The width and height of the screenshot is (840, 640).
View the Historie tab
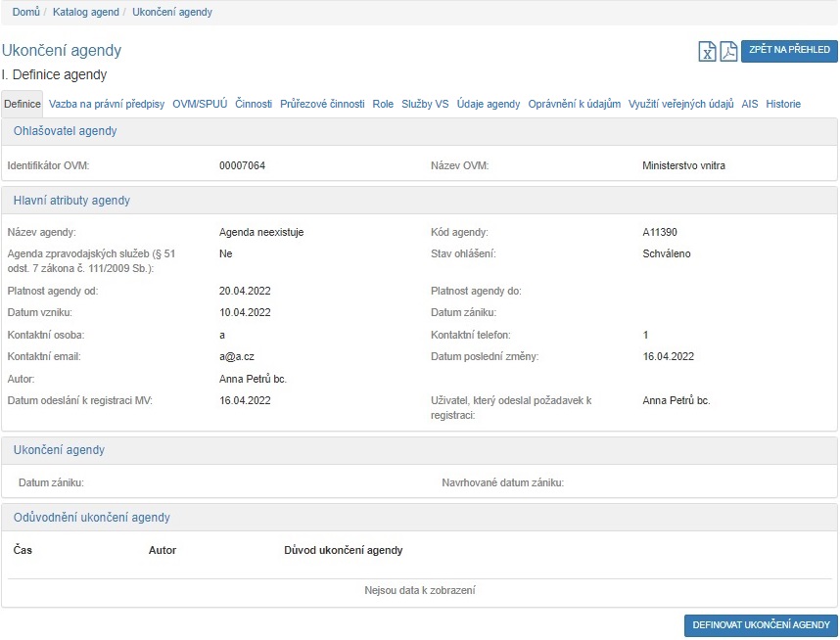pos(783,104)
